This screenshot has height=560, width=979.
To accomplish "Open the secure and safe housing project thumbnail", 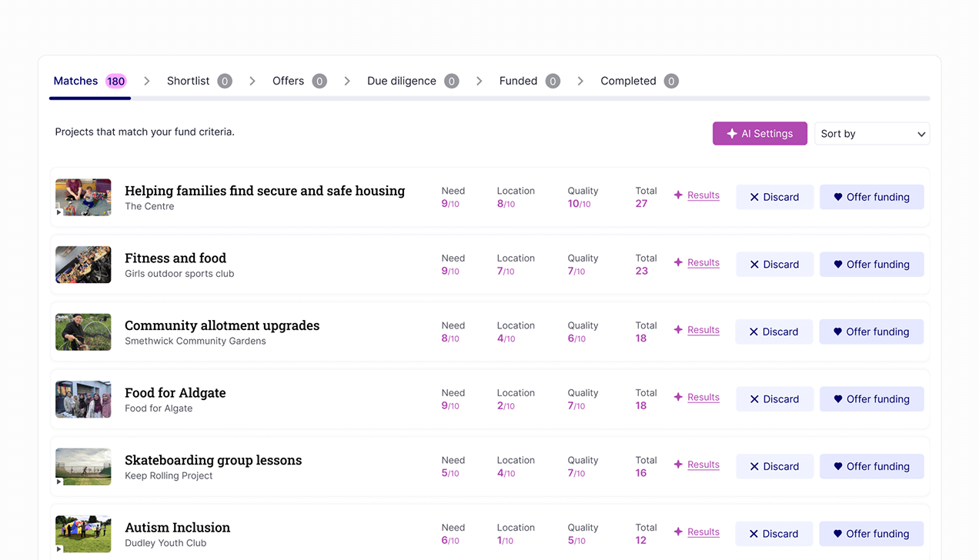I will tap(83, 197).
